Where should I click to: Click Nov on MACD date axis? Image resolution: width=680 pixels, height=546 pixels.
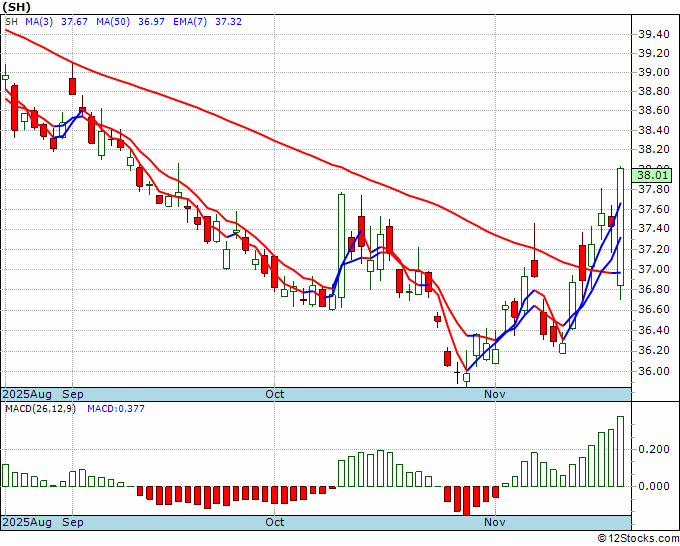[495, 522]
